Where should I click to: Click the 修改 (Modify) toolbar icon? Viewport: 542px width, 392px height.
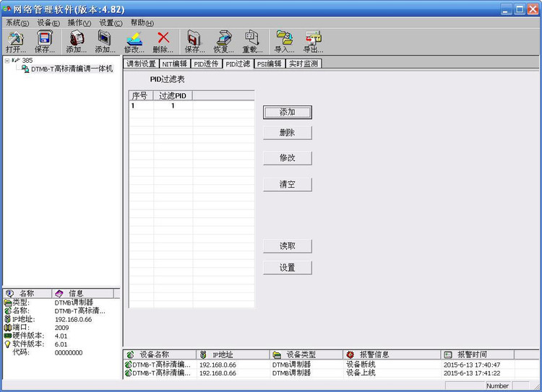coord(134,42)
